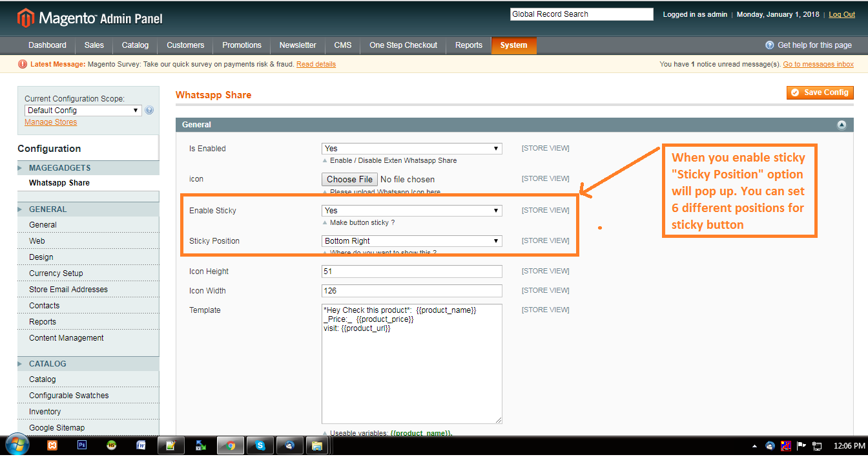
Task: Open Skype from the taskbar
Action: 260,445
